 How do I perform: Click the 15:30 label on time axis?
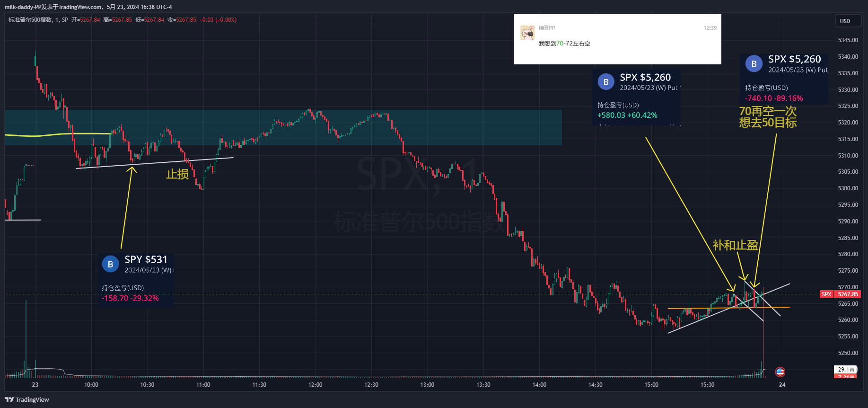tap(707, 385)
